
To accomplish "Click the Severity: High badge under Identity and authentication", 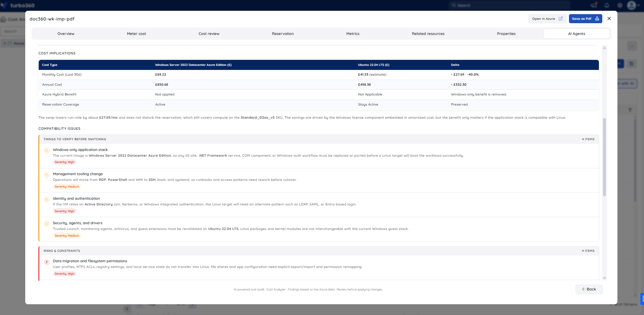I will pyautogui.click(x=65, y=211).
